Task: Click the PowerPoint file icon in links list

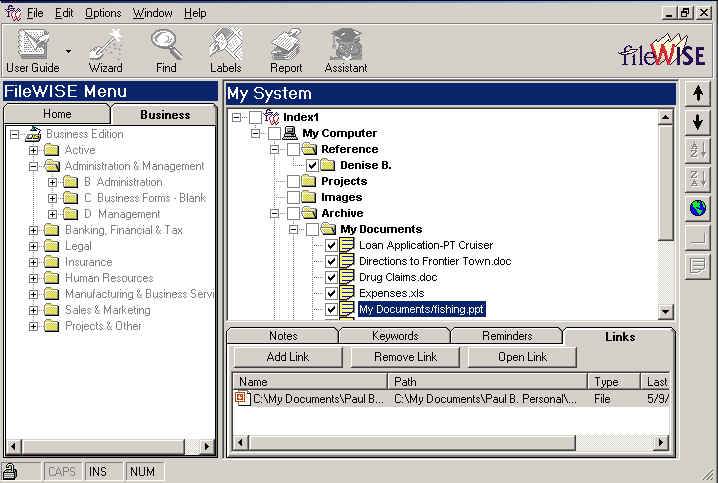Action: click(242, 398)
